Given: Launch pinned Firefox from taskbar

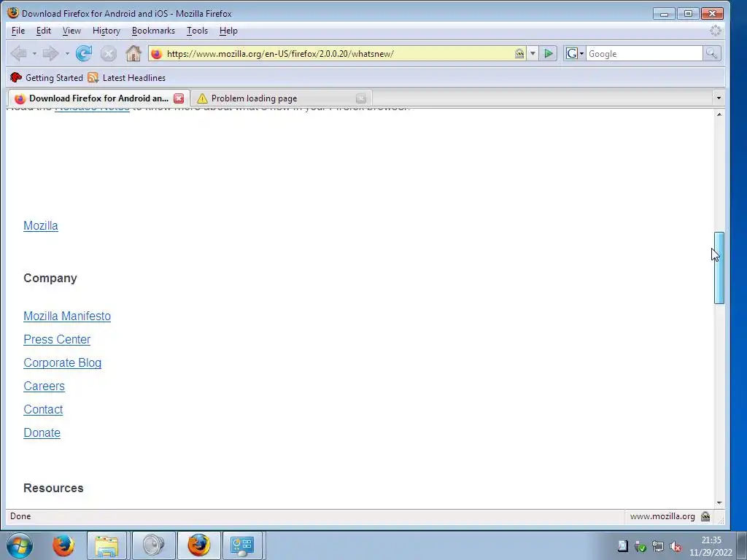Looking at the screenshot, I should click(63, 545).
